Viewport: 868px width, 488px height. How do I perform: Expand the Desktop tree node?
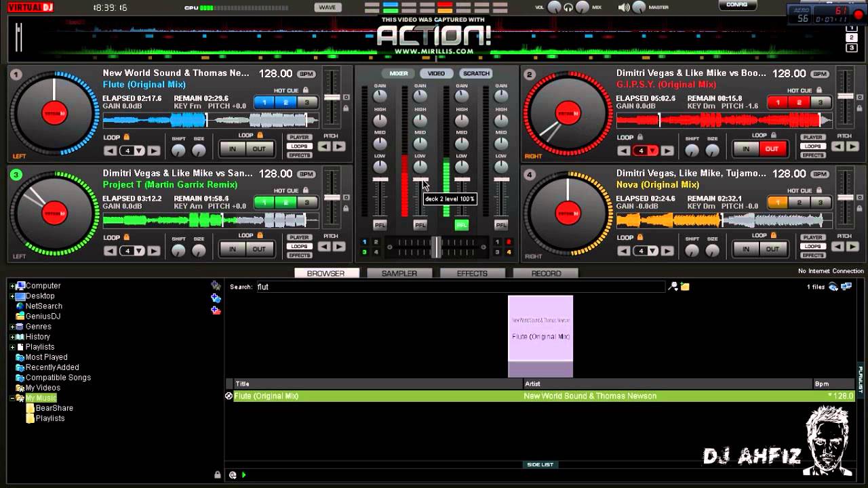(12, 296)
